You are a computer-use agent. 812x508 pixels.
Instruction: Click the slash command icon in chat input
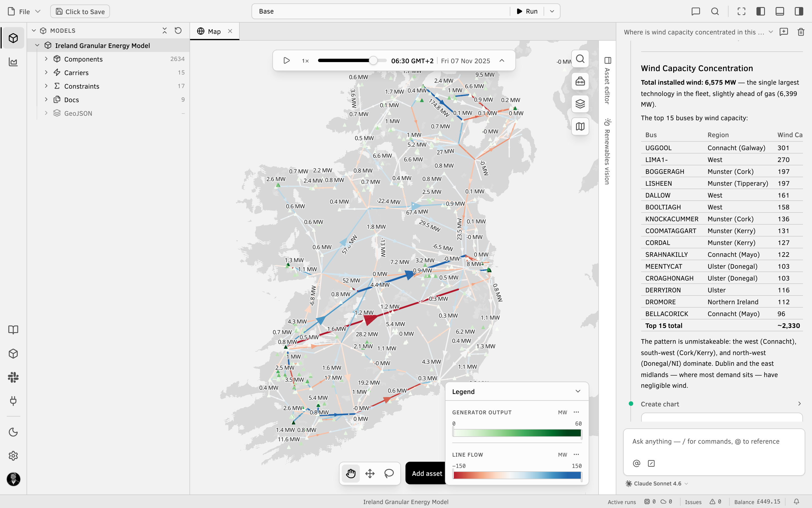pos(651,463)
